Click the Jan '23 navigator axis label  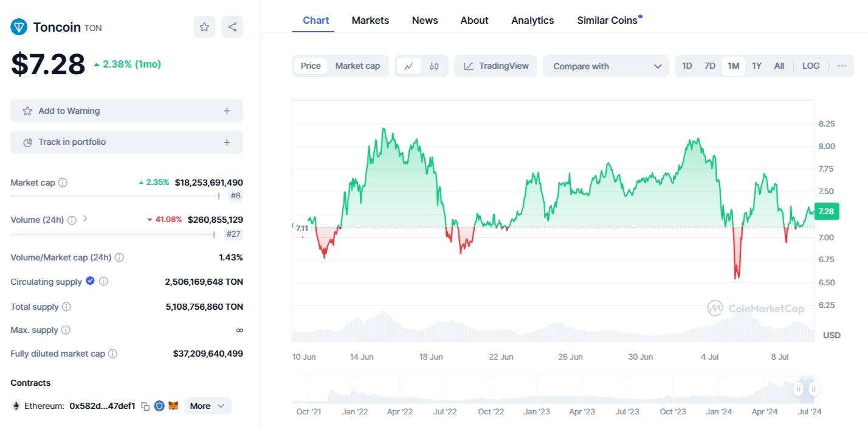point(537,412)
